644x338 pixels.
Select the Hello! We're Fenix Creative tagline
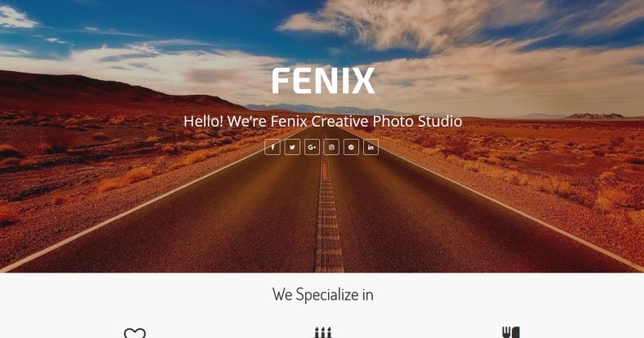(x=323, y=121)
